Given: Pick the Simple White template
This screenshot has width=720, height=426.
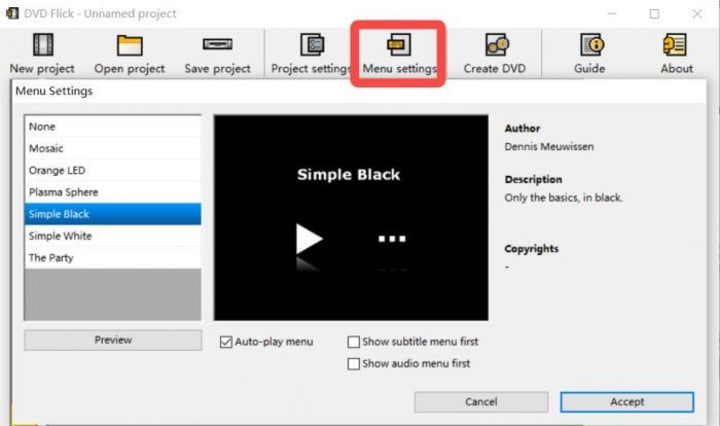Looking at the screenshot, I should 112,236.
